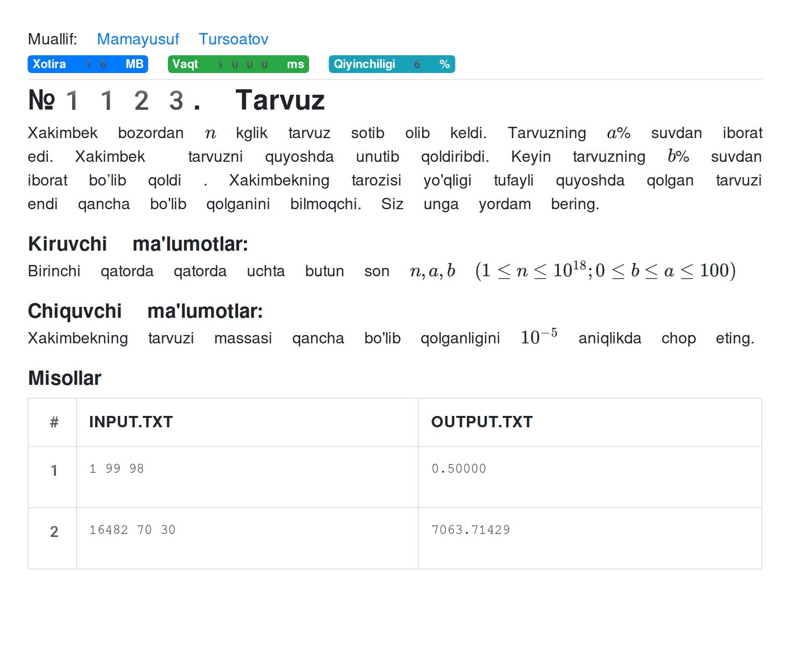The height and width of the screenshot is (672, 790).
Task: Select sample output '0.50000'
Action: point(459,468)
